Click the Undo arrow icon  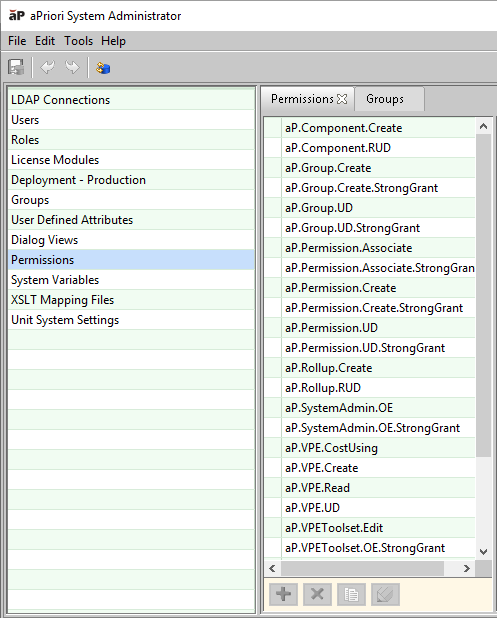coord(48,67)
